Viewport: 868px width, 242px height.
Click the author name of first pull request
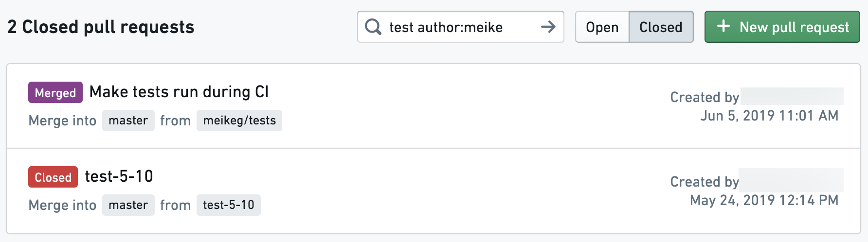click(x=792, y=96)
